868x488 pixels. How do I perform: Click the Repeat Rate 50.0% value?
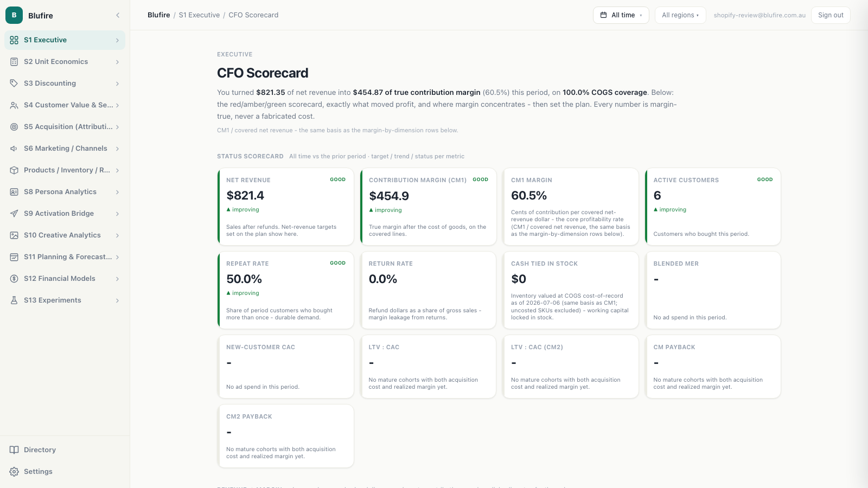tap(244, 279)
